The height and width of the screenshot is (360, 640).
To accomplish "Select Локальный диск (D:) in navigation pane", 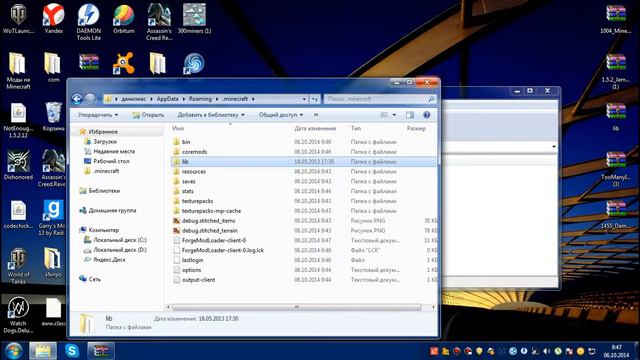I will tap(120, 249).
